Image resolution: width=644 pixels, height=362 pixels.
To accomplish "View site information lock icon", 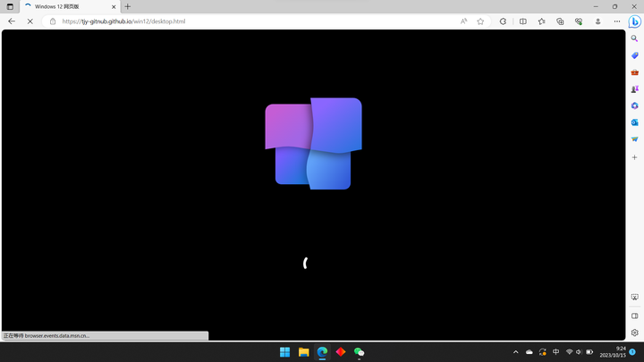I will click(53, 21).
